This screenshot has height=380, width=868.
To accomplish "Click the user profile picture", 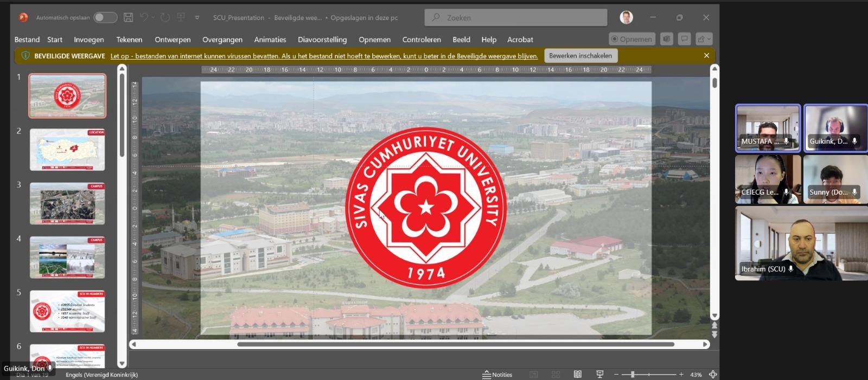I will pos(626,17).
